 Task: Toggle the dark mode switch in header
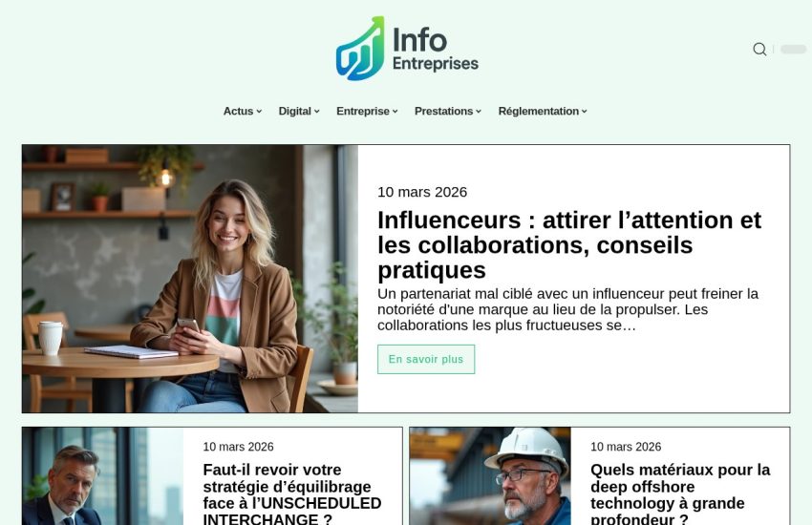click(793, 49)
